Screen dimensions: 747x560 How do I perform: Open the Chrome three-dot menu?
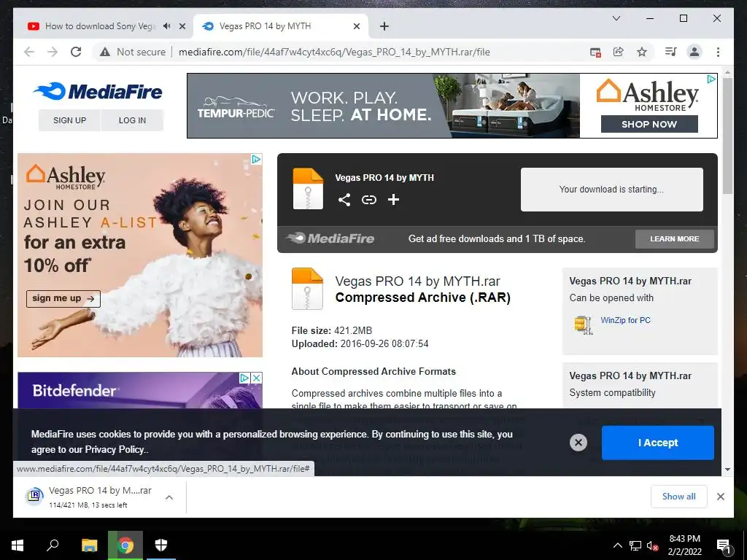(x=718, y=52)
